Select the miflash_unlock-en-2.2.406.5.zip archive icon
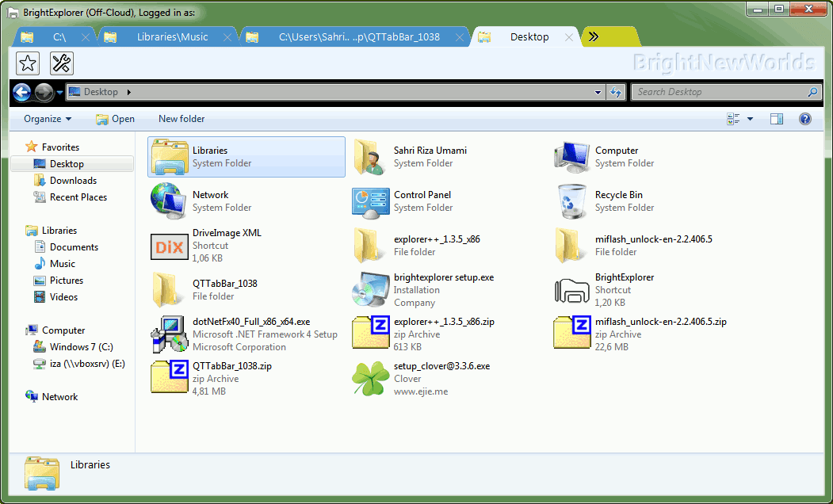Screen dimensions: 833x504 pos(572,333)
